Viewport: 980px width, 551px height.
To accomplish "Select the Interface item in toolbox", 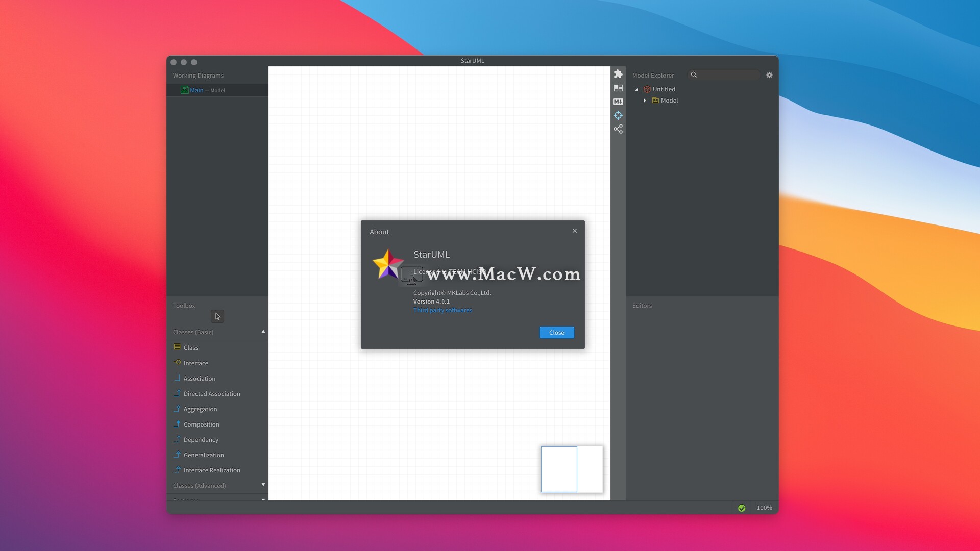I will pyautogui.click(x=195, y=363).
